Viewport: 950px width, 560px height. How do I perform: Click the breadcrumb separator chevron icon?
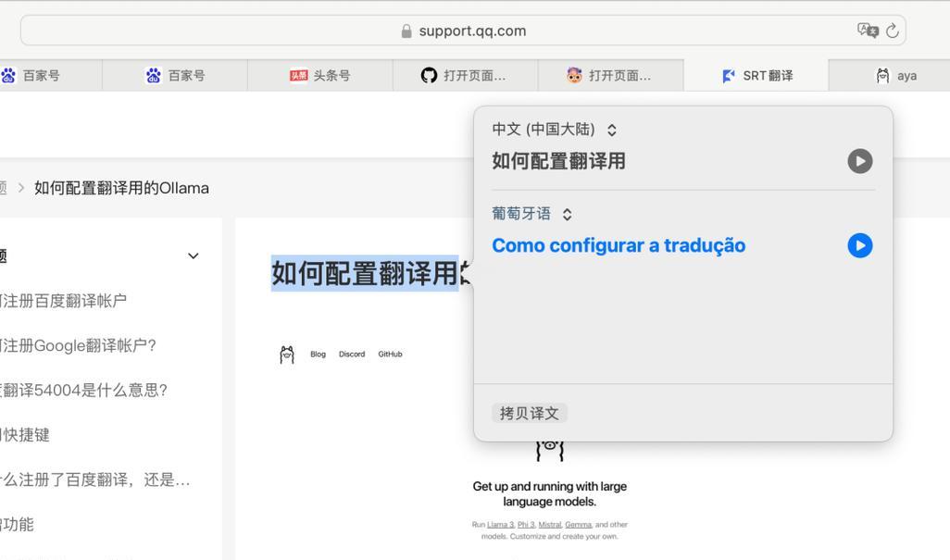click(x=21, y=188)
